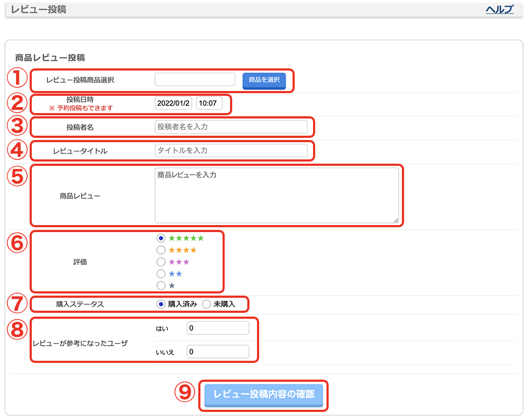Viewport: 528px width, 420px height.
Task: Select the one-star rating radio button
Action: click(x=161, y=286)
